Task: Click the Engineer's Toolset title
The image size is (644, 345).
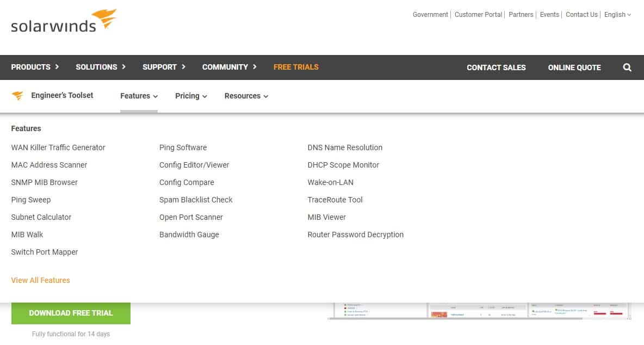Action: (62, 95)
